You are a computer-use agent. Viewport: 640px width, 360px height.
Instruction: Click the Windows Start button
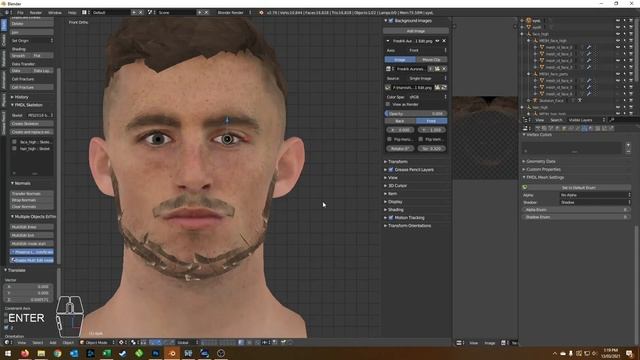pos(8,353)
